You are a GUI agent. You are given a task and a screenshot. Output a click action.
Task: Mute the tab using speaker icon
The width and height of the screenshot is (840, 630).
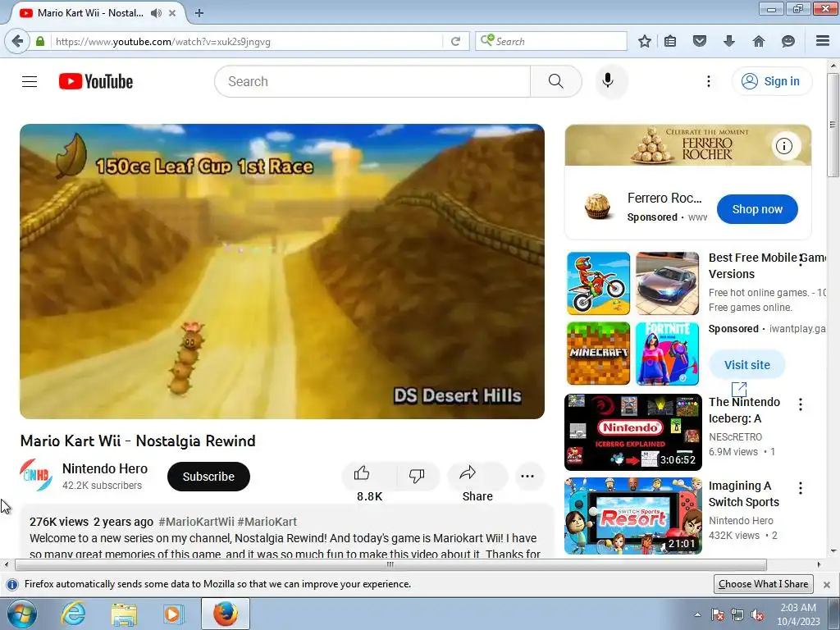pos(156,13)
